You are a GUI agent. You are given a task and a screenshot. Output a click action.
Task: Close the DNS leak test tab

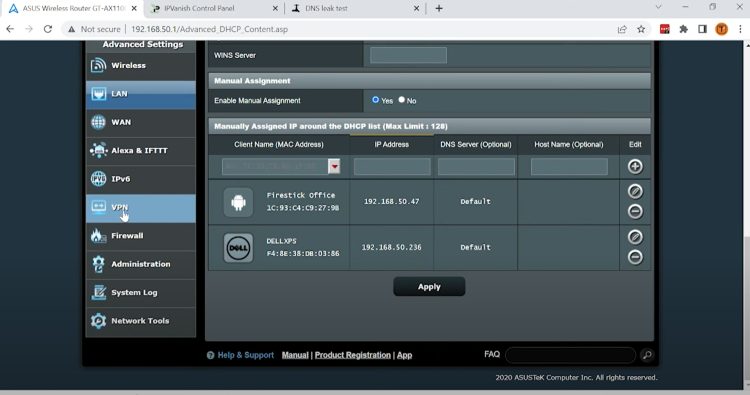click(x=416, y=8)
